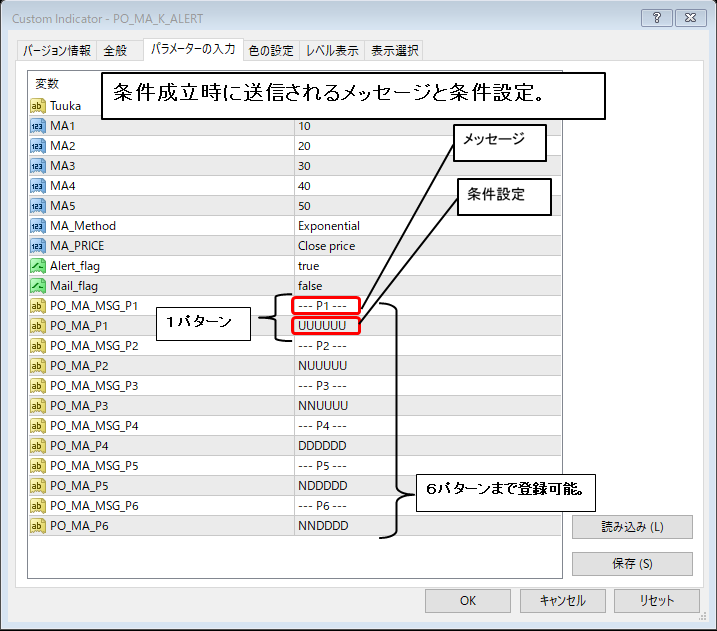Edit the PO_MA_MSG_P6 value --- P6 ---
Image resolution: width=717 pixels, height=631 pixels.
coord(322,506)
